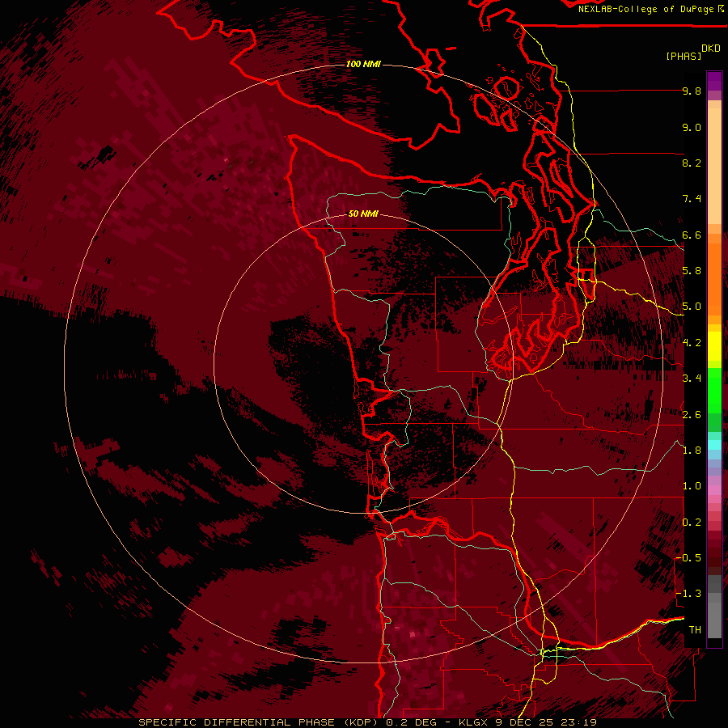728x728 pixels.
Task: Select the 5.0 value on color scale
Action: (692, 307)
